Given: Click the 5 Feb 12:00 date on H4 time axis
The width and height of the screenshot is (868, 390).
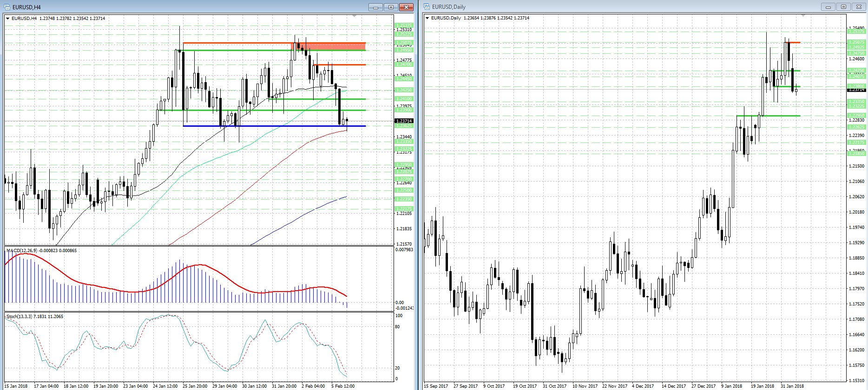Looking at the screenshot, I should tap(343, 386).
